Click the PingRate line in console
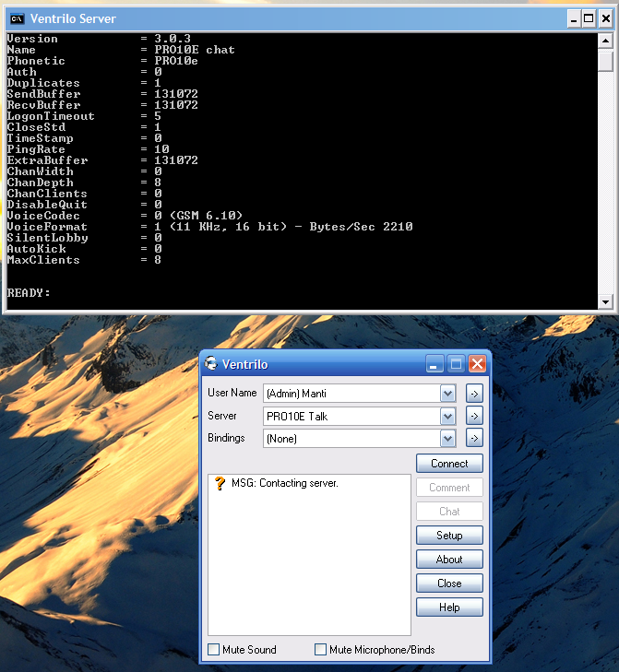Screen dimensions: 619x672 tap(88, 149)
